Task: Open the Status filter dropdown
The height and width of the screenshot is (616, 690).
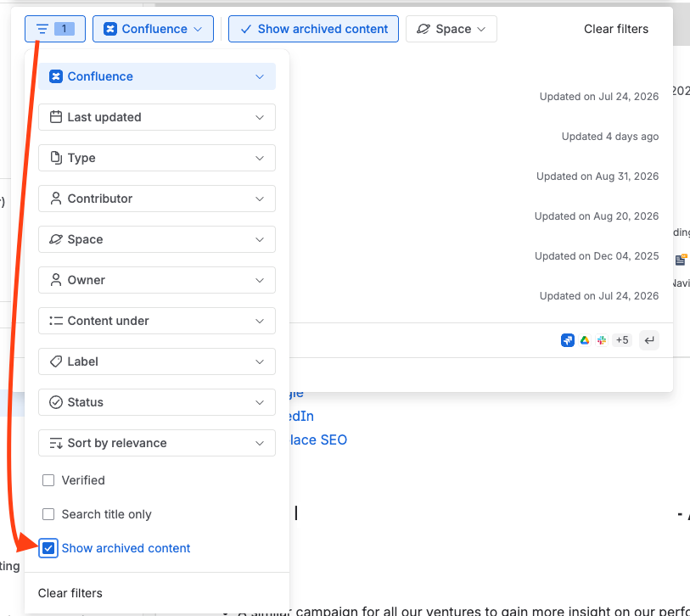Action: click(x=157, y=402)
